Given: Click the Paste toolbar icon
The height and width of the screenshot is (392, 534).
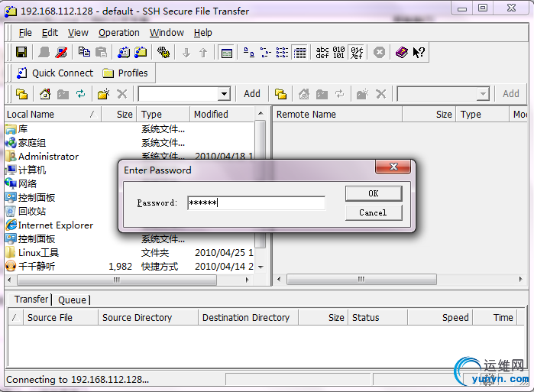Looking at the screenshot, I should pyautogui.click(x=101, y=53).
